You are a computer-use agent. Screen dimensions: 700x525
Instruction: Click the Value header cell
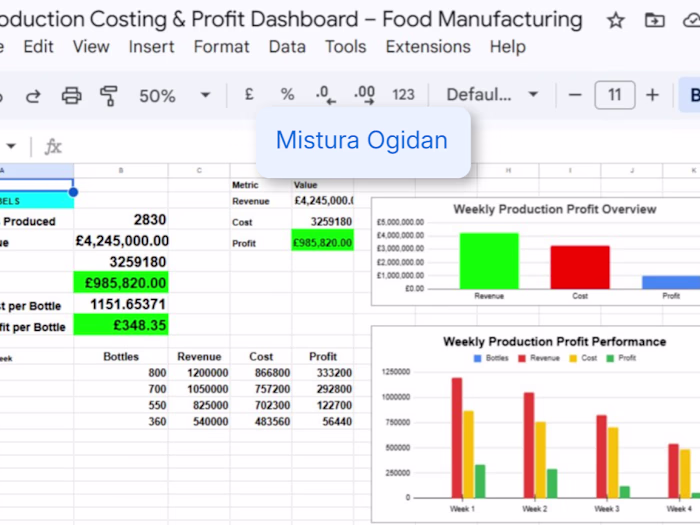[x=323, y=185]
